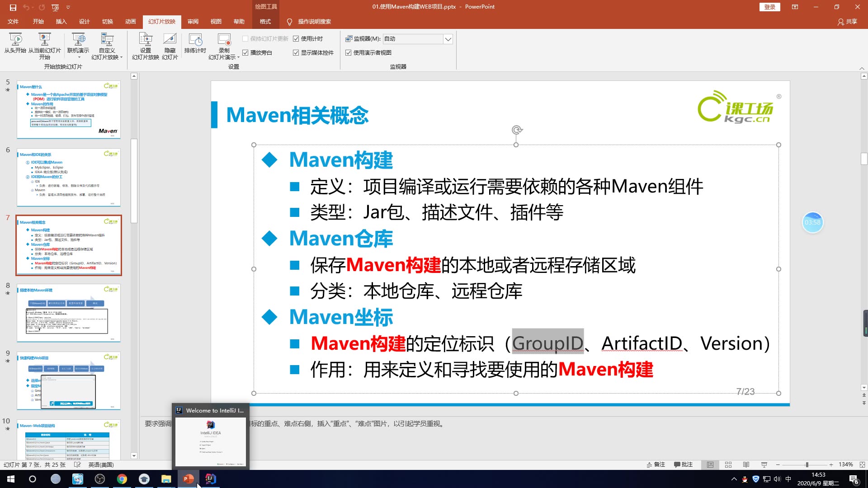This screenshot has width=868, height=488.
Task: Click IntelliJ IDEA taskbar icon
Action: click(x=209, y=479)
